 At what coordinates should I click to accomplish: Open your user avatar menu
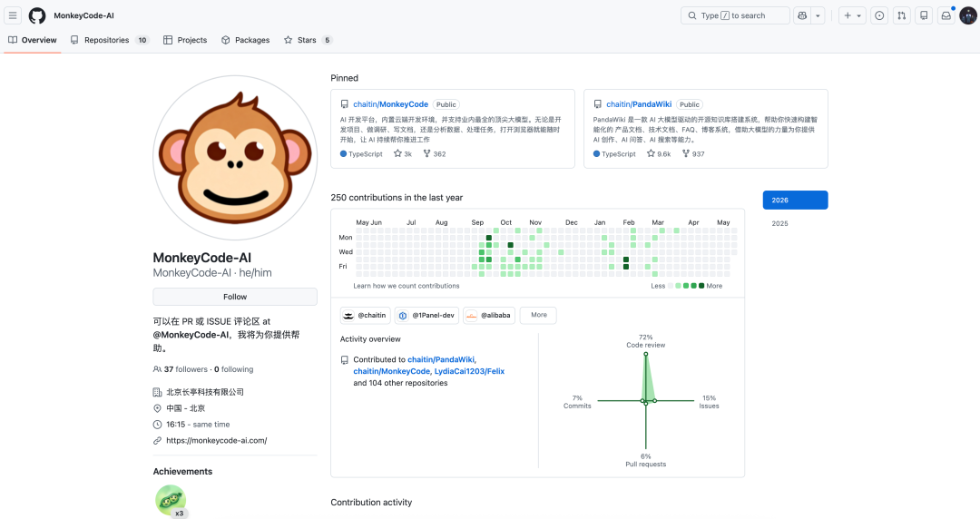coord(968,15)
